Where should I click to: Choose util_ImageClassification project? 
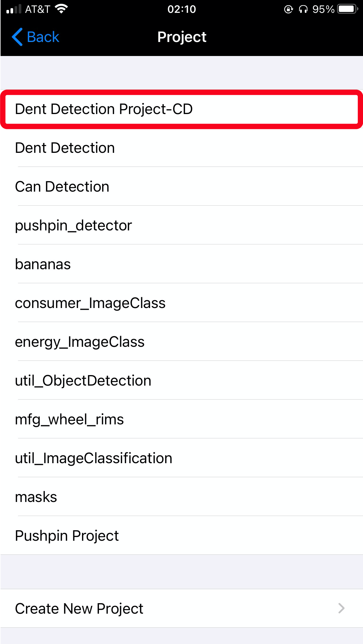(x=182, y=458)
